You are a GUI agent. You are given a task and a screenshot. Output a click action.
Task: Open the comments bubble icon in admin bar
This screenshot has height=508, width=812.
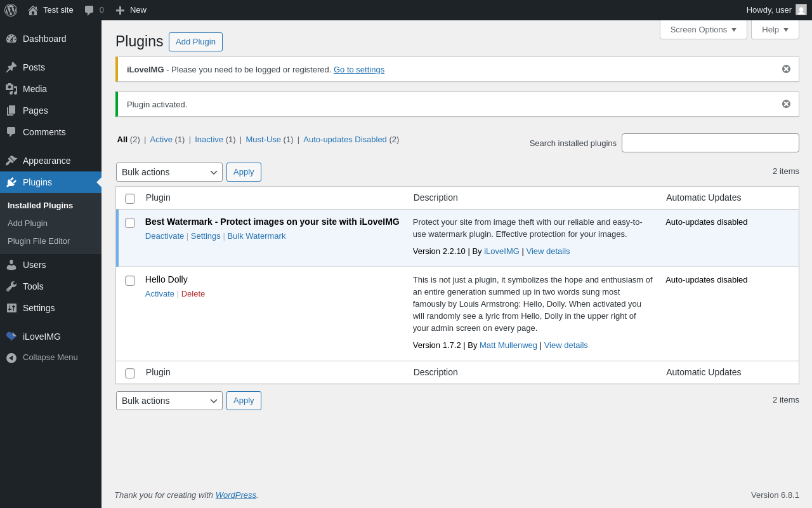89,10
